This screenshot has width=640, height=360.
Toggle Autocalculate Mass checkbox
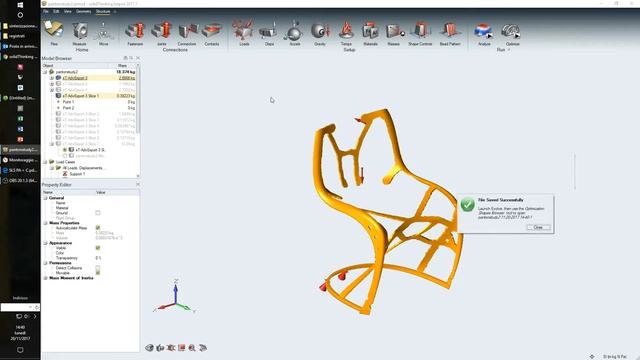98,228
